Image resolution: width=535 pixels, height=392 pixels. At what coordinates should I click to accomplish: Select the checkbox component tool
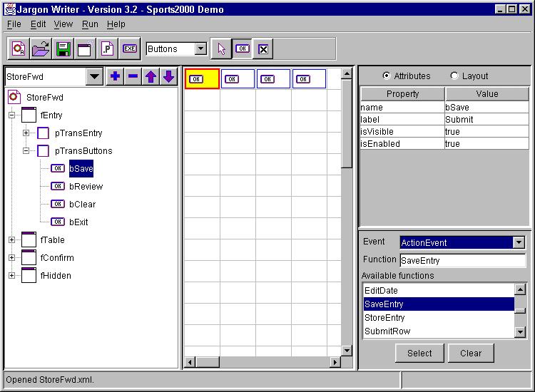pyautogui.click(x=263, y=49)
